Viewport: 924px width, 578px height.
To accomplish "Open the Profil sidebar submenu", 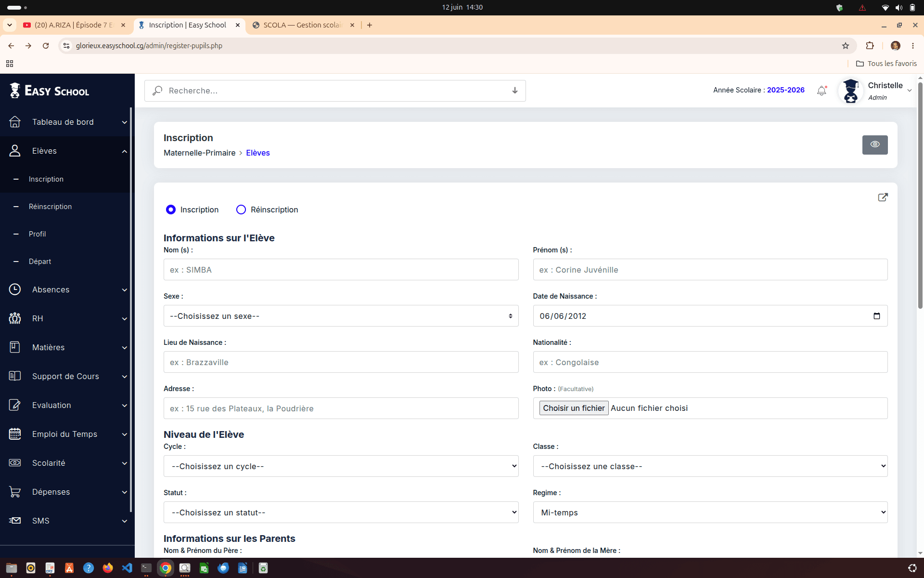I will (x=37, y=234).
